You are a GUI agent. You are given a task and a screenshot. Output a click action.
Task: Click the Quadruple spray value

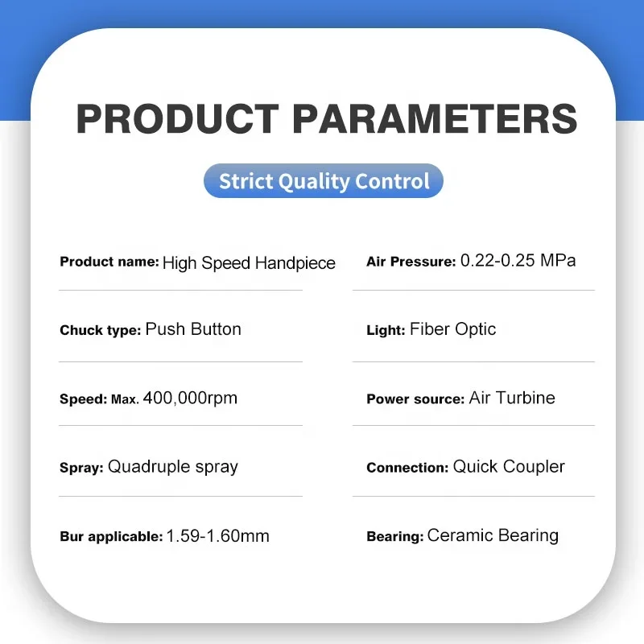(x=173, y=467)
